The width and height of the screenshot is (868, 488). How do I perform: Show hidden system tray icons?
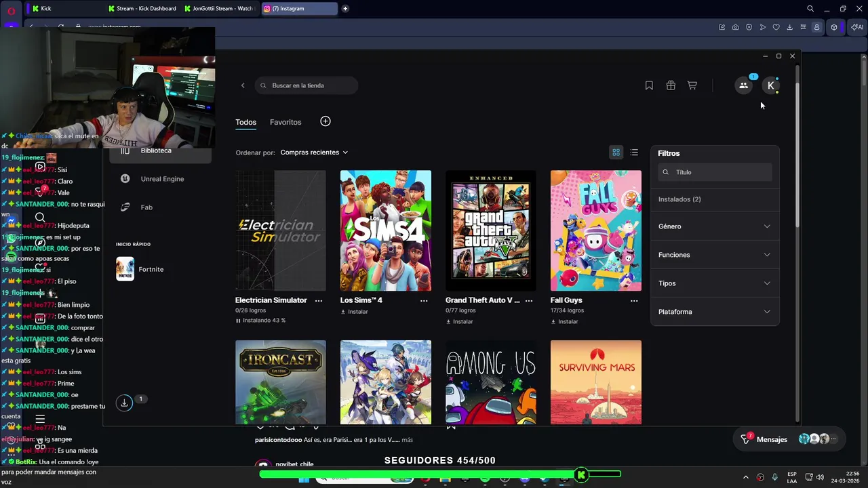(746, 477)
